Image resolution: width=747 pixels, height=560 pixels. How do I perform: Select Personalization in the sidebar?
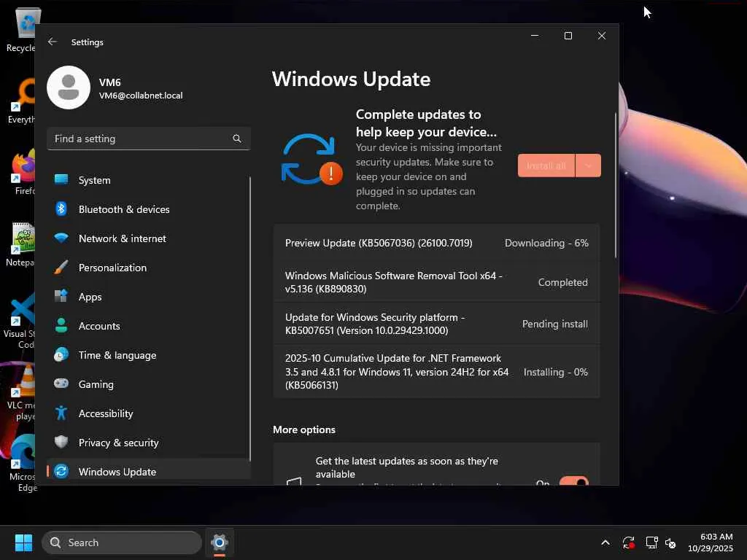click(x=149, y=268)
